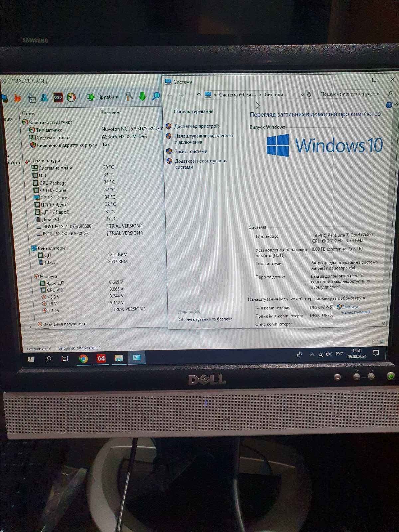Viewport: 399px width, 532px height.
Task: Click the Придбати button in AIDA64
Action: pos(103,97)
